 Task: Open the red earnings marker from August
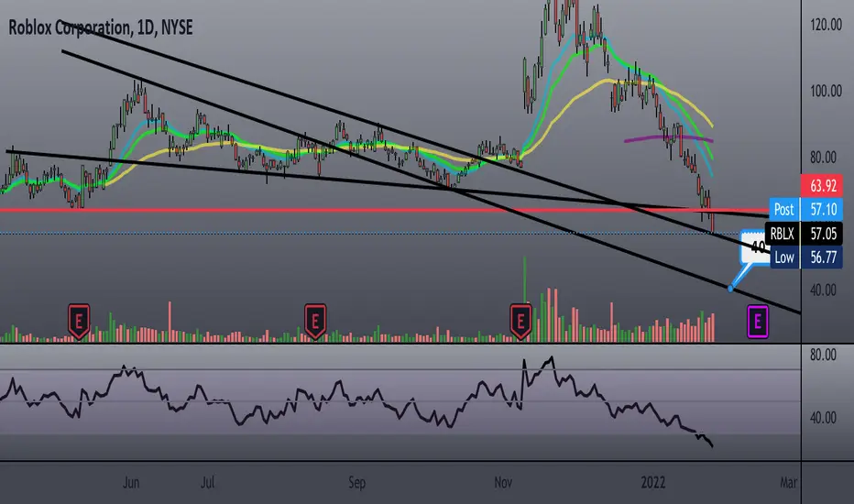click(x=315, y=321)
